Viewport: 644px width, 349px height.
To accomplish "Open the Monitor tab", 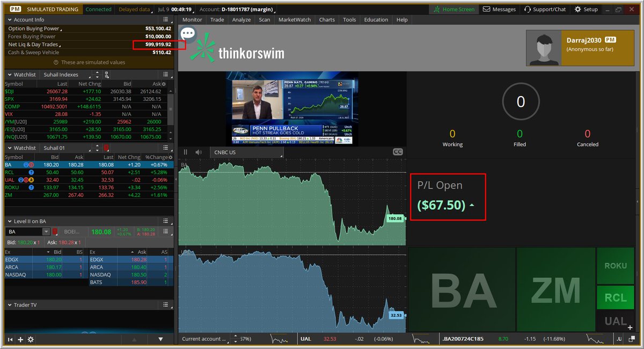I will point(192,20).
